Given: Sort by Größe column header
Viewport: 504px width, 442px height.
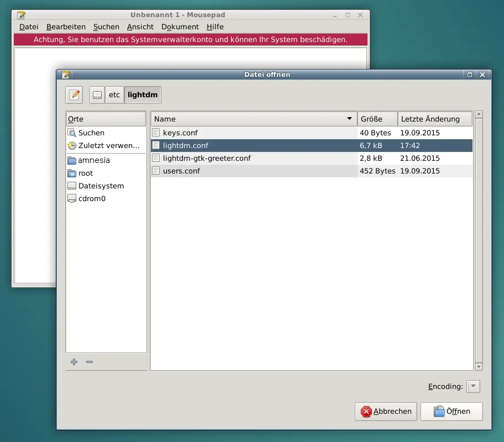Looking at the screenshot, I should click(377, 119).
